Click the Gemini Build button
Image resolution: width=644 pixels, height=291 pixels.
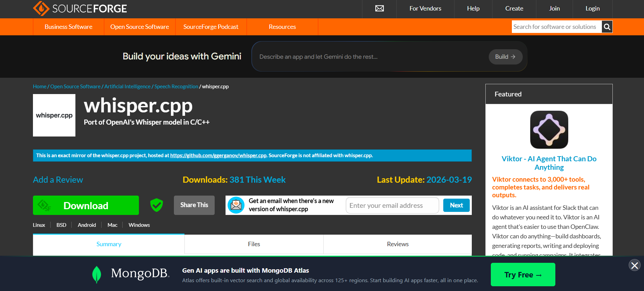tap(505, 57)
